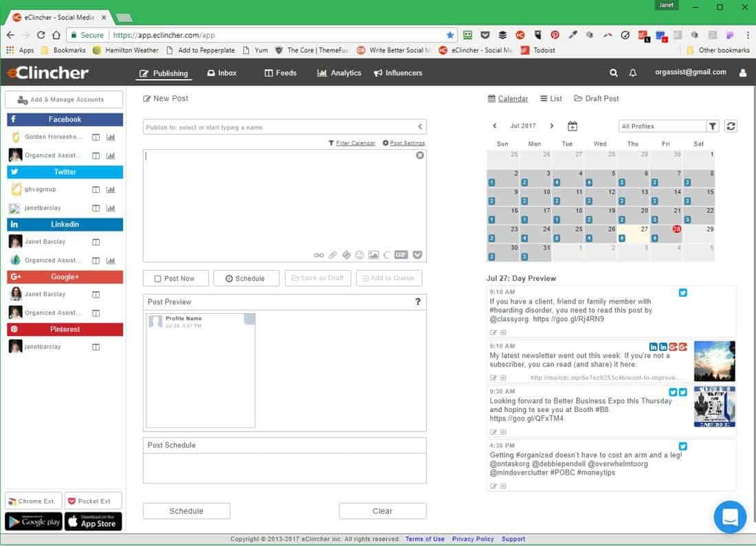Click the post message text area

[285, 206]
